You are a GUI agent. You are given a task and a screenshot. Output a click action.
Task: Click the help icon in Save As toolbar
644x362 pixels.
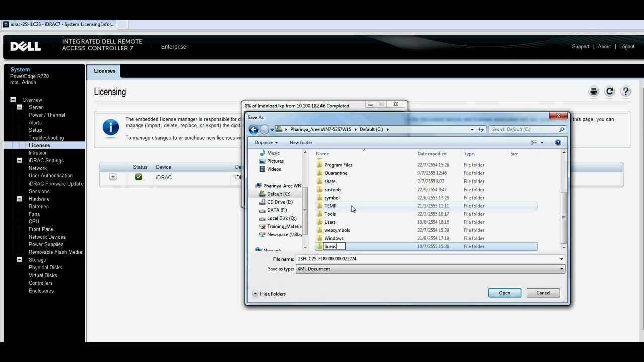(558, 143)
